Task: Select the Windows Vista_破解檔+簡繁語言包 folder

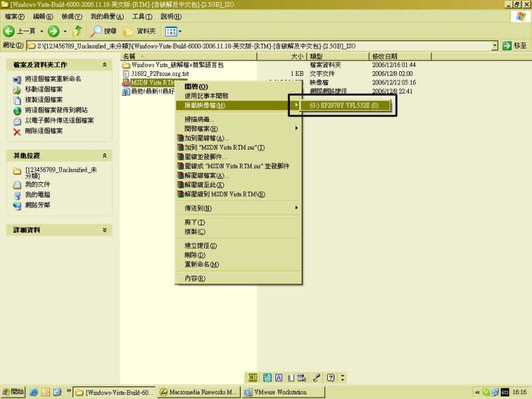Action: point(177,65)
